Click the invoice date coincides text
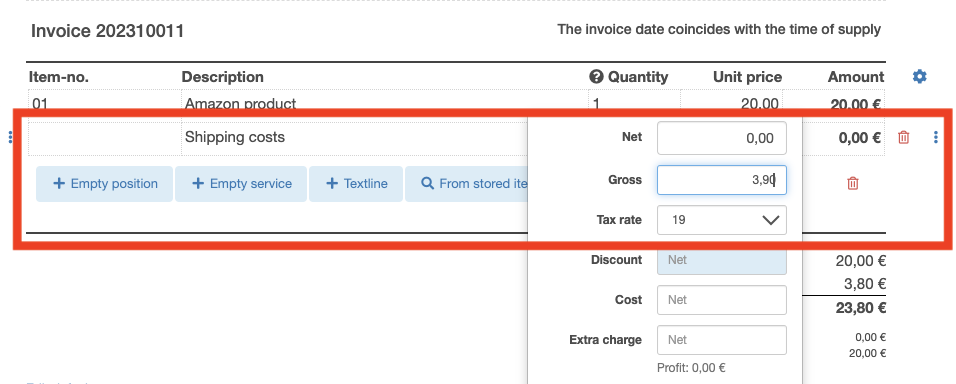Screen dimensions: 956x384 tap(719, 29)
